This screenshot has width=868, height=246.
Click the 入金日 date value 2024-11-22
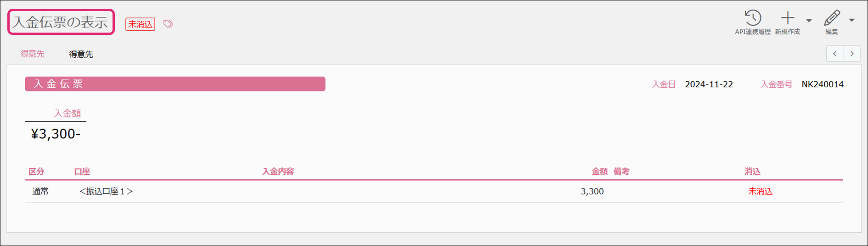(709, 84)
